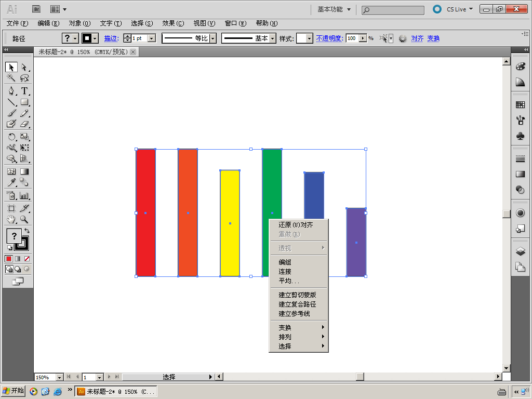Select the Type tool
This screenshot has width=532, height=399.
click(24, 91)
